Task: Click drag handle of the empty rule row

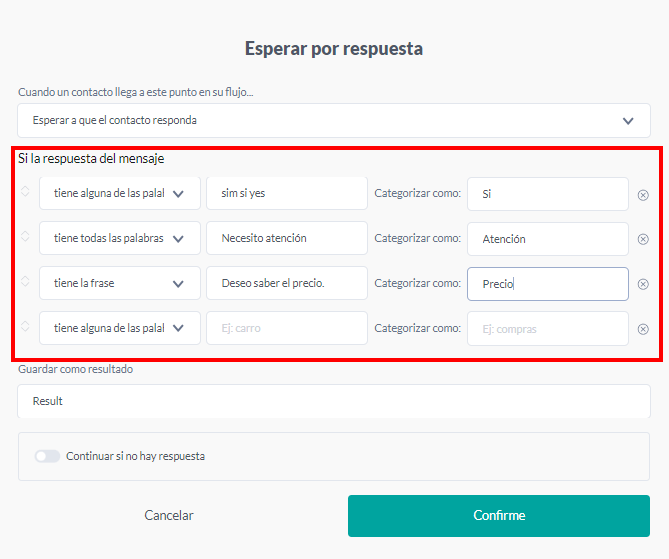Action: (25, 327)
